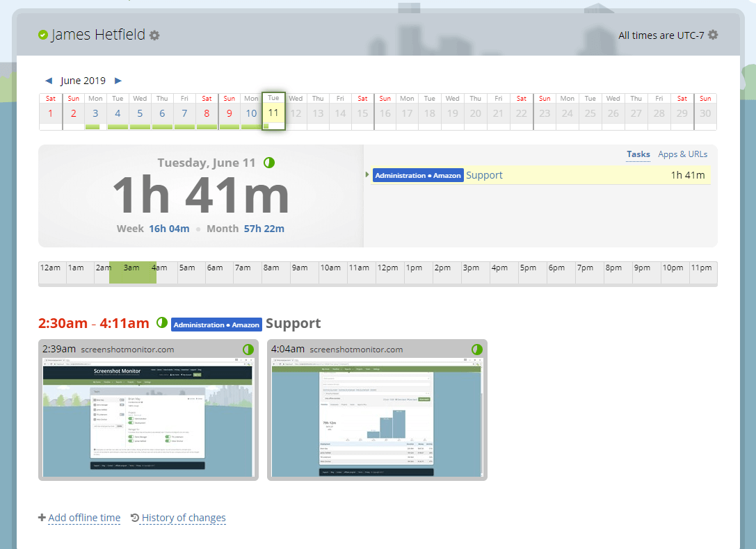
Task: Select the Tasks tab
Action: click(638, 154)
